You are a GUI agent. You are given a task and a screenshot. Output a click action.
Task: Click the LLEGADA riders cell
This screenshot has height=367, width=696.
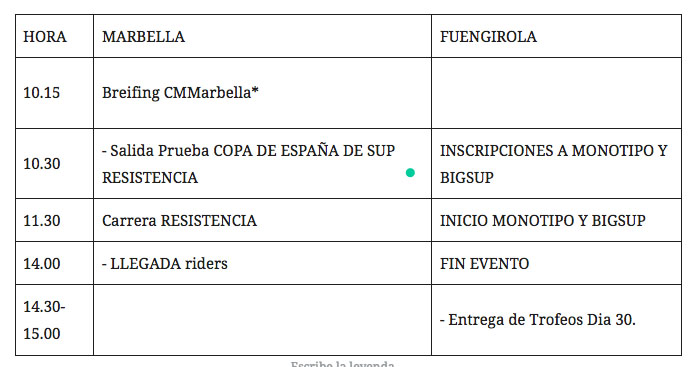point(262,263)
